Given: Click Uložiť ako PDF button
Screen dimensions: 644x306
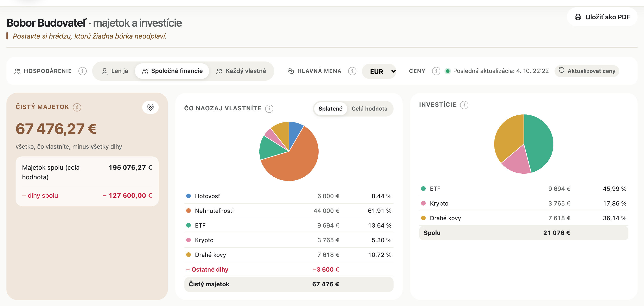Looking at the screenshot, I should [x=602, y=17].
